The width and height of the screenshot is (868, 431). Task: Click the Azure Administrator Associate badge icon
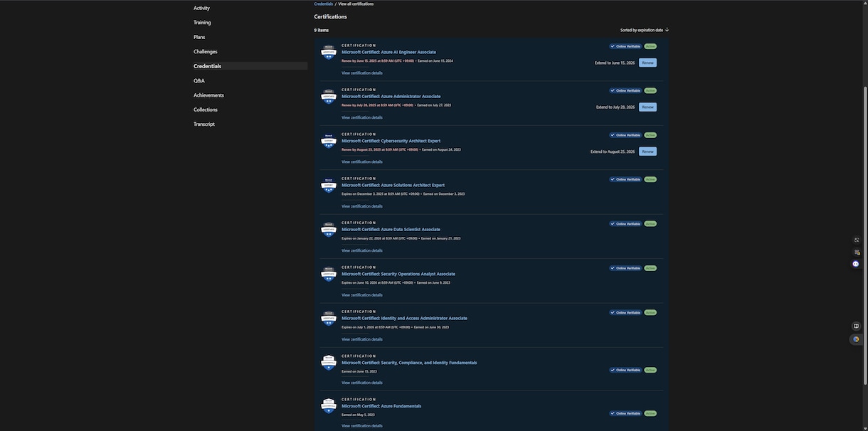[x=329, y=97]
